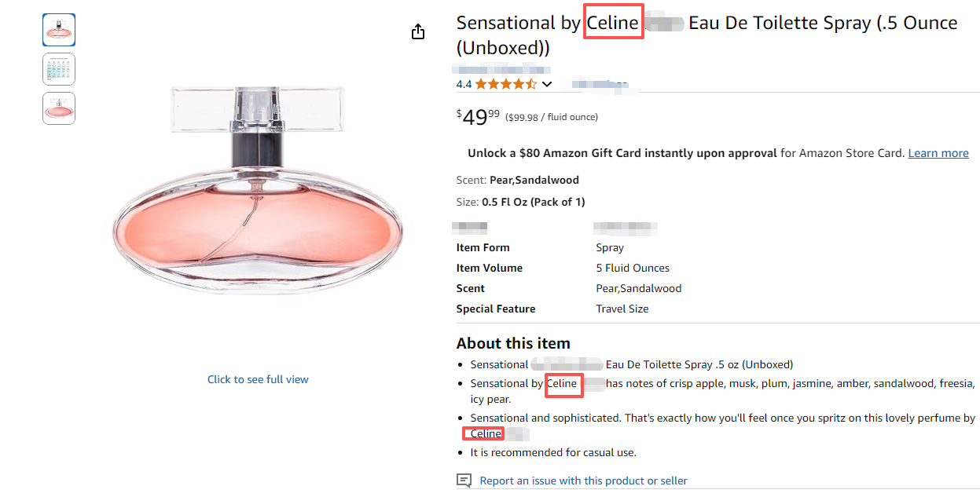Click the product title 'Sensational by Celine'
This screenshot has width=980, height=497.
707,35
